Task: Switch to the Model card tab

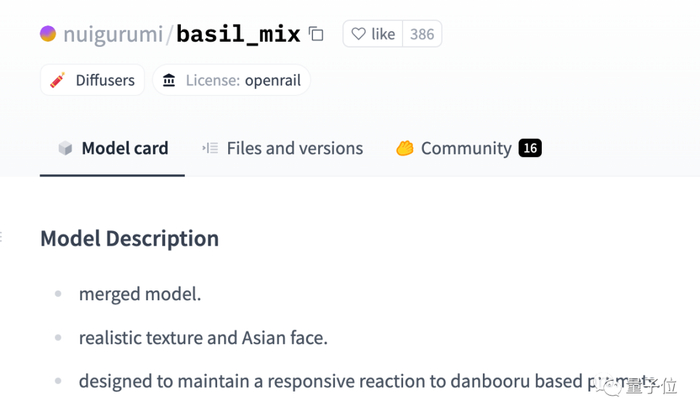Action: [124, 148]
